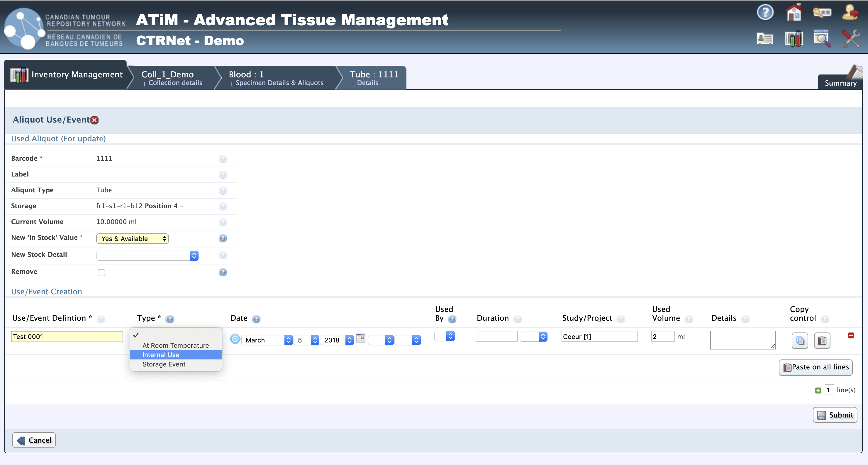The width and height of the screenshot is (868, 465).
Task: Paste line using clipboard icon
Action: (x=822, y=341)
